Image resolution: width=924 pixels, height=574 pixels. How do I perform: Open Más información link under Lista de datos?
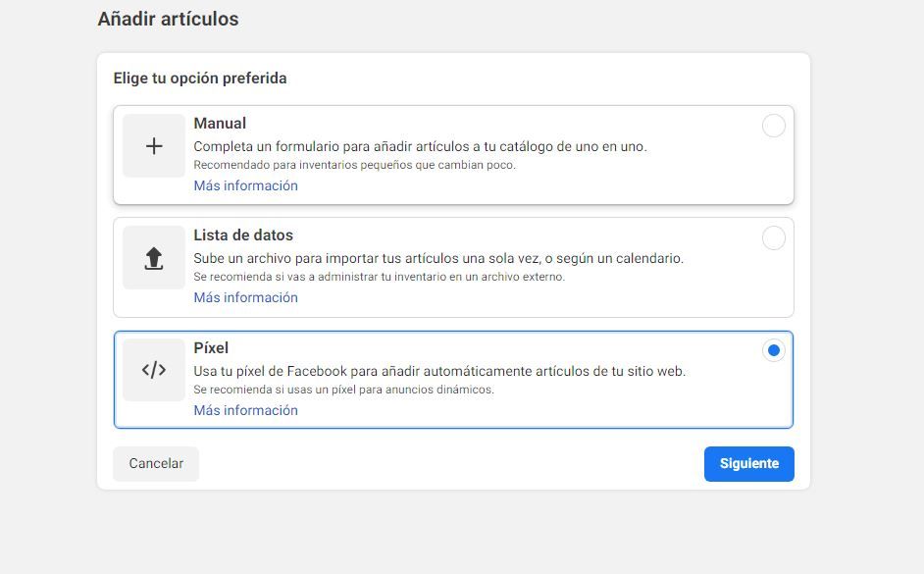(246, 297)
